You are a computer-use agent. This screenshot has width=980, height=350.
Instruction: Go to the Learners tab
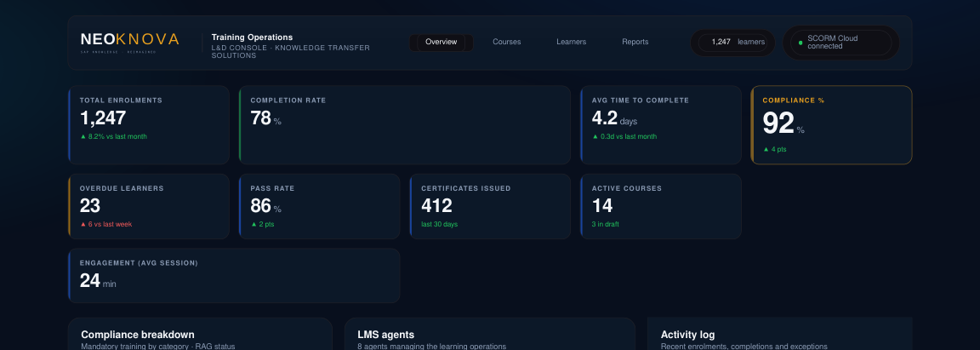pyautogui.click(x=572, y=42)
